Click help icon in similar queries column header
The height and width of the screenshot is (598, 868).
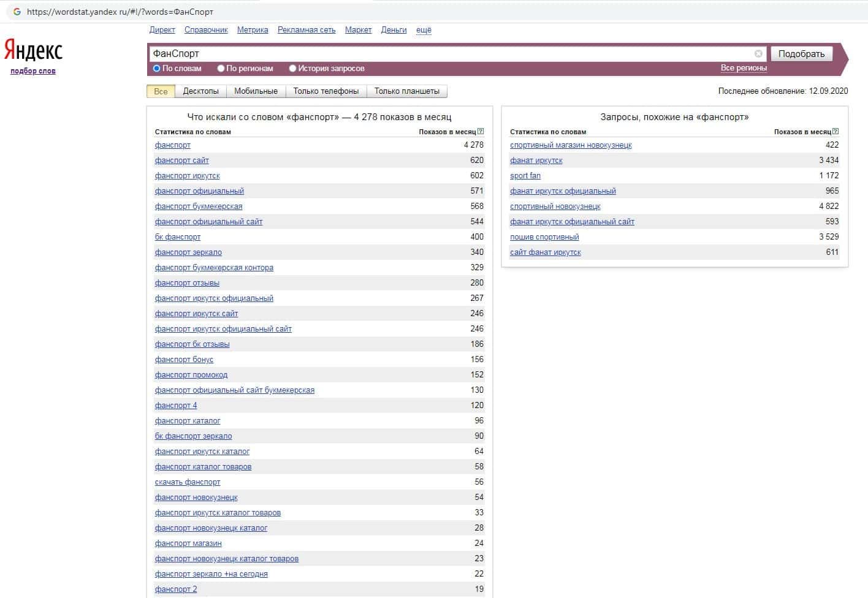pos(836,132)
